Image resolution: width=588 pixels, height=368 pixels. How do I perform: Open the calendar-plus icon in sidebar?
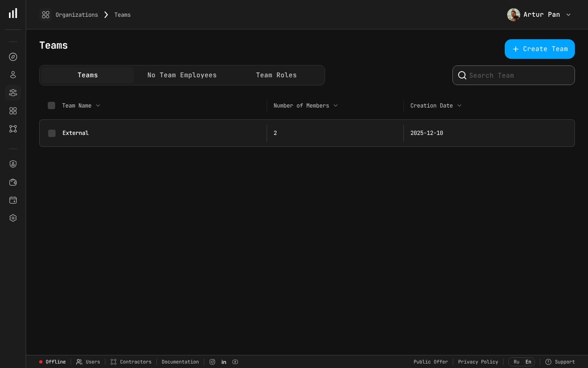click(13, 200)
